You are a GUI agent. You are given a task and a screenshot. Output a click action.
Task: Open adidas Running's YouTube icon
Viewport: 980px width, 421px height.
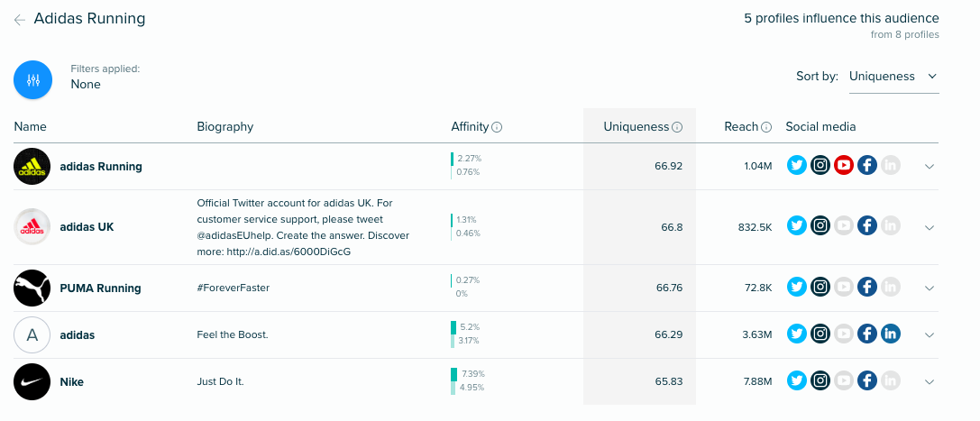[844, 166]
